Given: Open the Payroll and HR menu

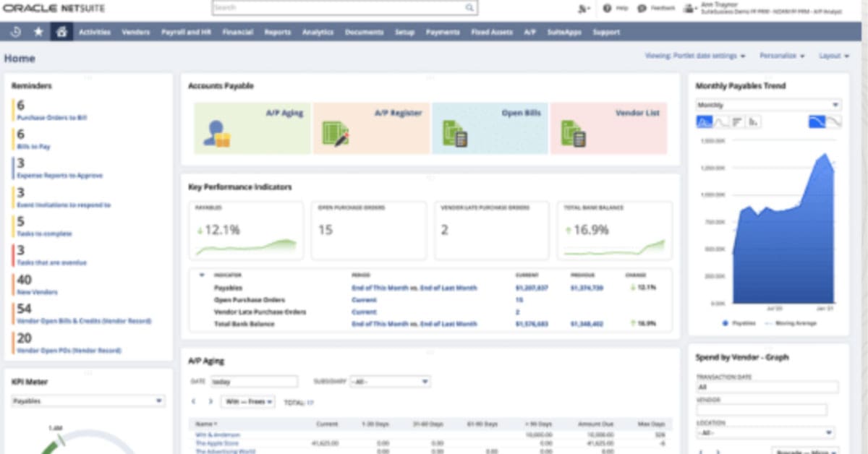Looking at the screenshot, I should [187, 33].
